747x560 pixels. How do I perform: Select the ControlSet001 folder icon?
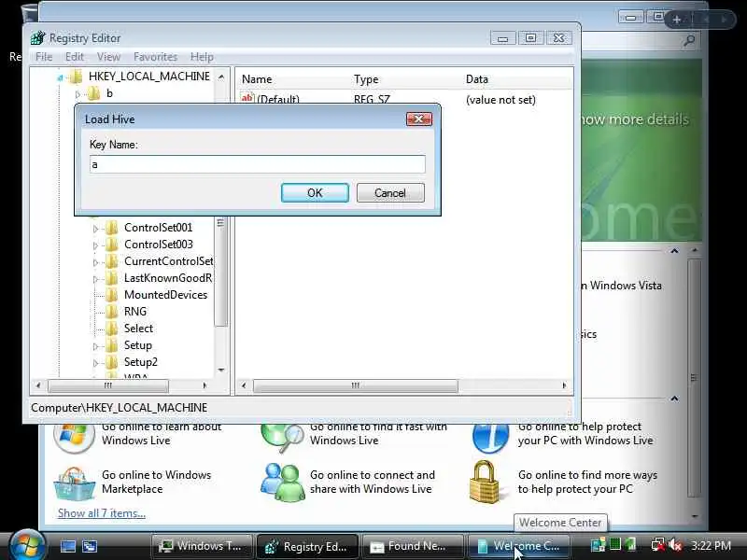[x=111, y=228]
